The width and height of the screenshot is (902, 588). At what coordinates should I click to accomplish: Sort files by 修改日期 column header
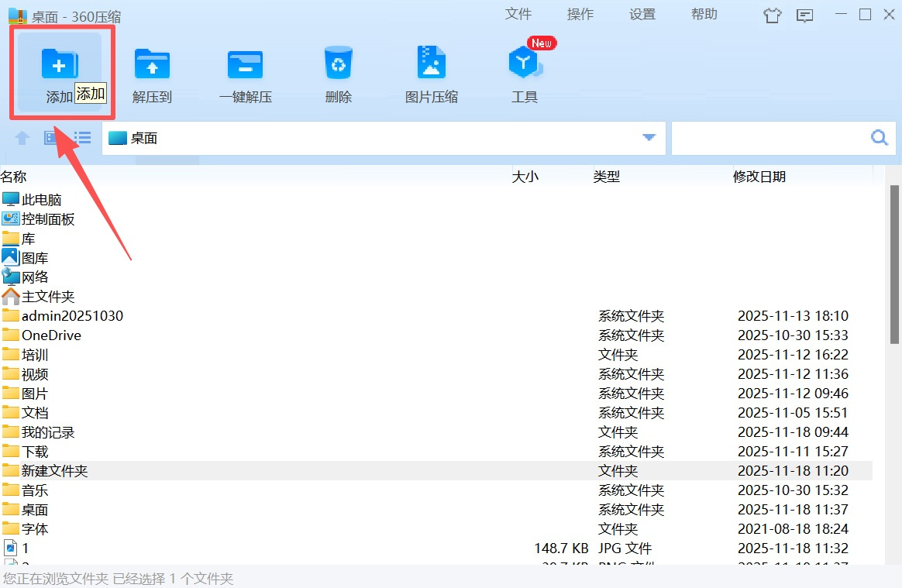click(759, 177)
